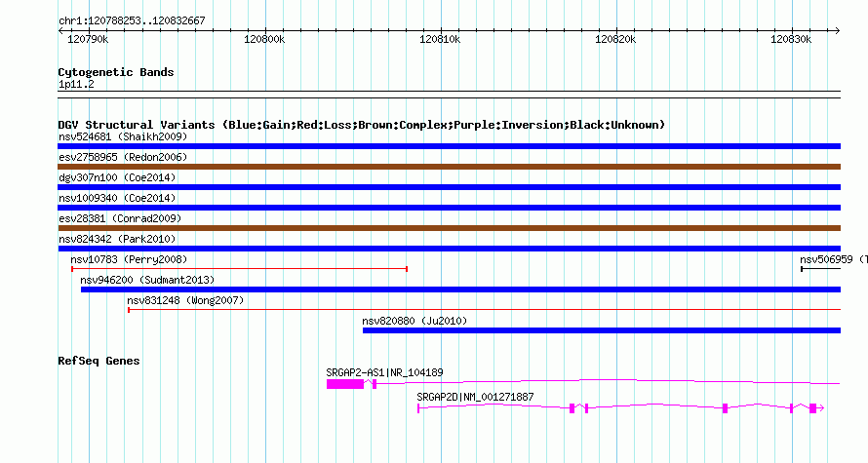Open dgv307n100 (Coe2014) label
Screen dimensions: 868x463
117,177
